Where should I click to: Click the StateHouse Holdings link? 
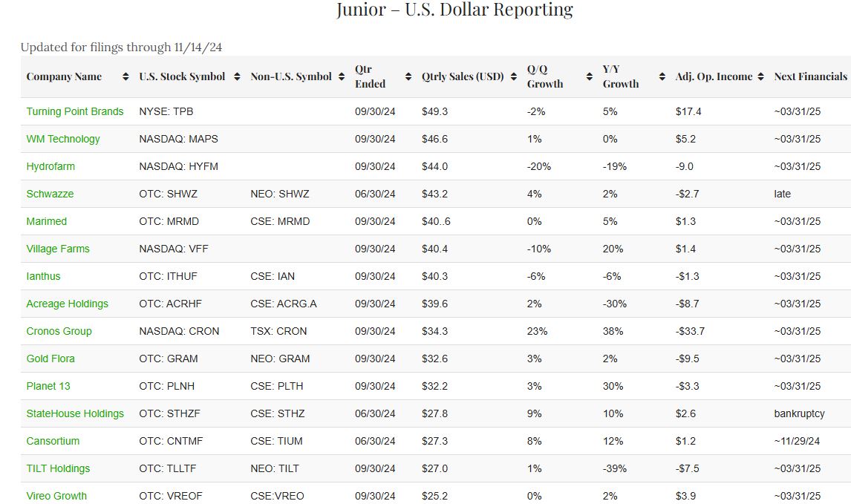(75, 413)
